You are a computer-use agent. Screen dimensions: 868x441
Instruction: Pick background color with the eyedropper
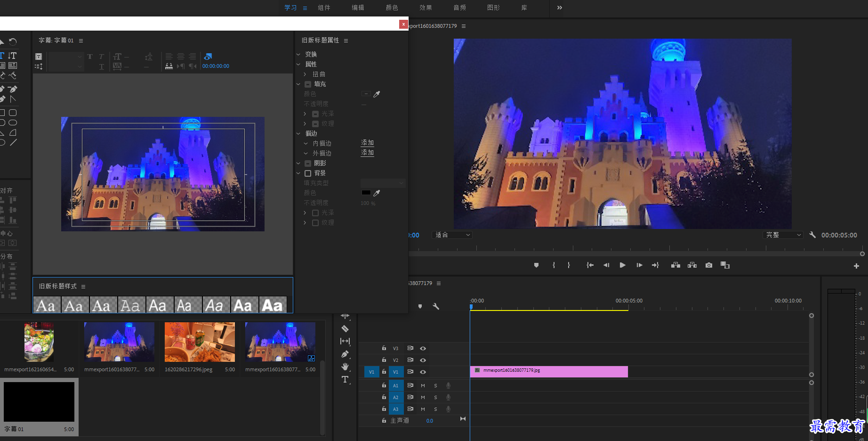click(x=377, y=193)
